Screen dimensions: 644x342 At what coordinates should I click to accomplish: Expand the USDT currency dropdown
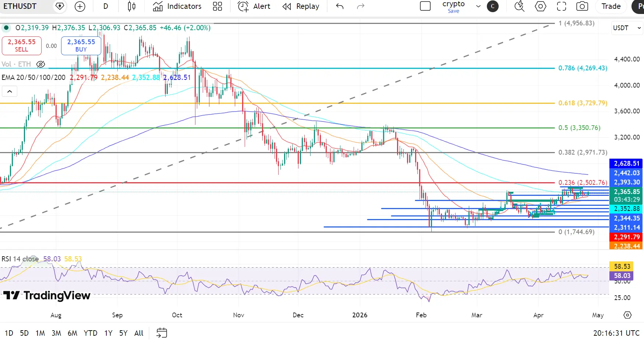coord(627,28)
